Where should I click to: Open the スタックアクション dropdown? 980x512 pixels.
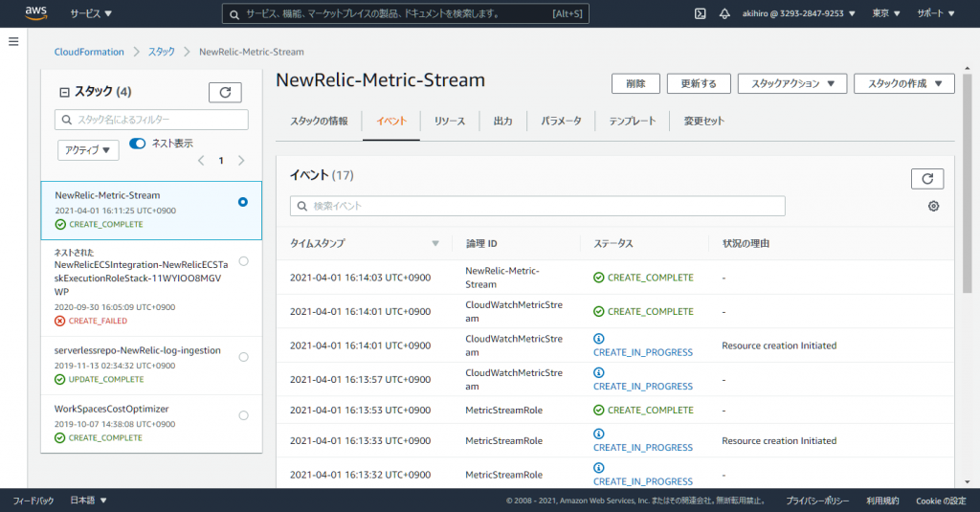(x=792, y=84)
